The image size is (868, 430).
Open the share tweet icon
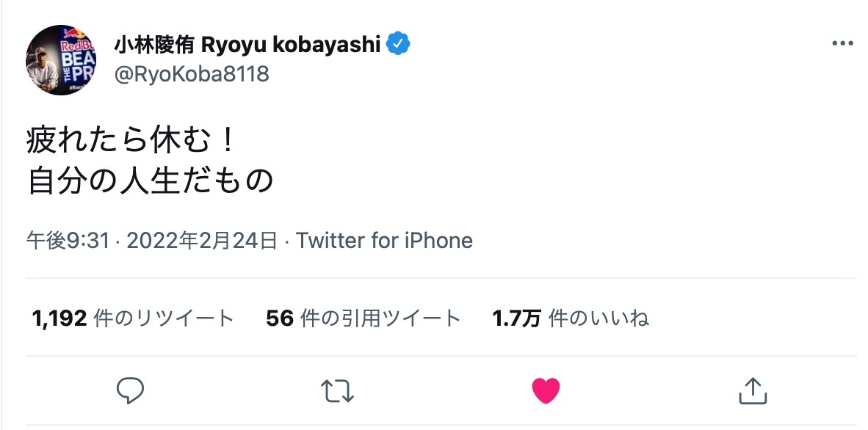pos(752,390)
